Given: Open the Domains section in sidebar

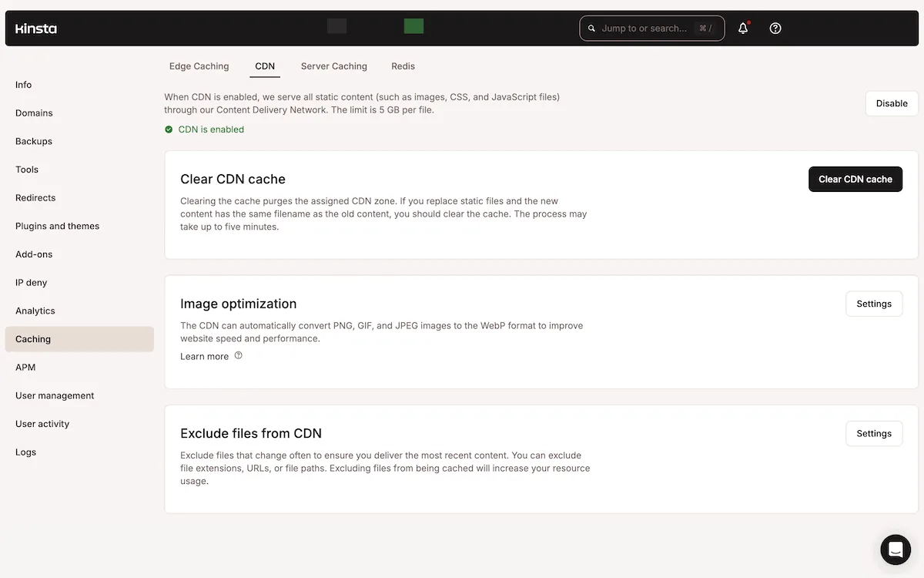Looking at the screenshot, I should point(34,113).
